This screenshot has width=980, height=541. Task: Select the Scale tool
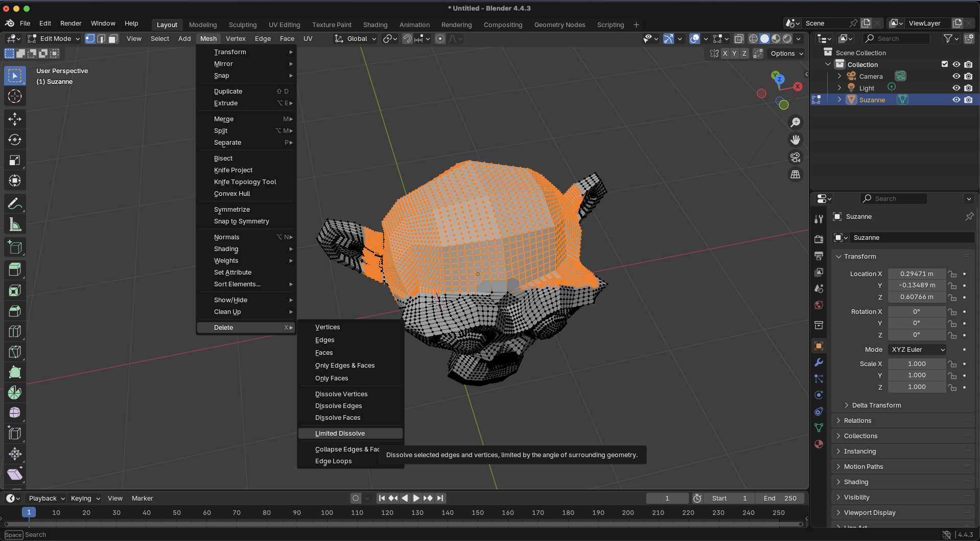(x=15, y=160)
